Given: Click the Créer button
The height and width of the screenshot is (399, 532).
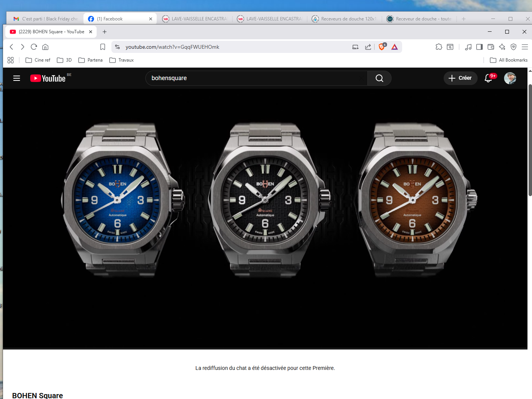Looking at the screenshot, I should pos(460,78).
